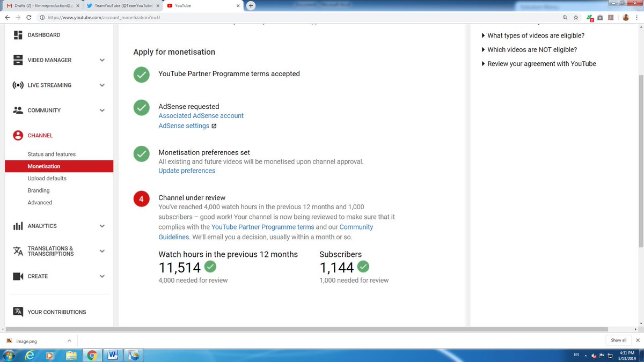Image resolution: width=644 pixels, height=362 pixels.
Task: Go back using the browser back arrow
Action: [7, 17]
